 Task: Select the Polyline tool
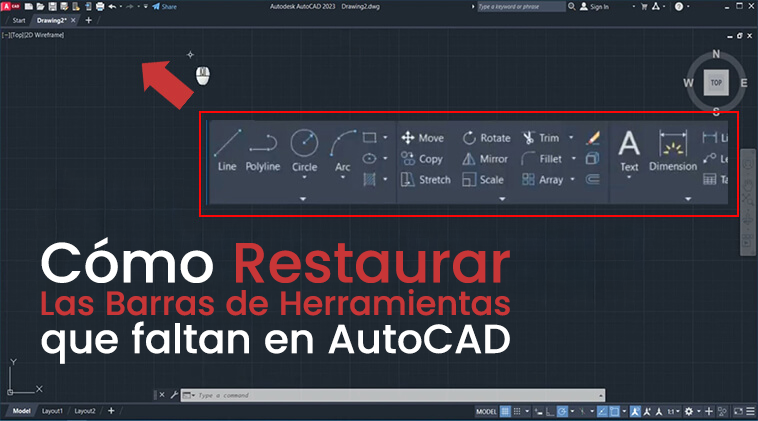(x=262, y=151)
